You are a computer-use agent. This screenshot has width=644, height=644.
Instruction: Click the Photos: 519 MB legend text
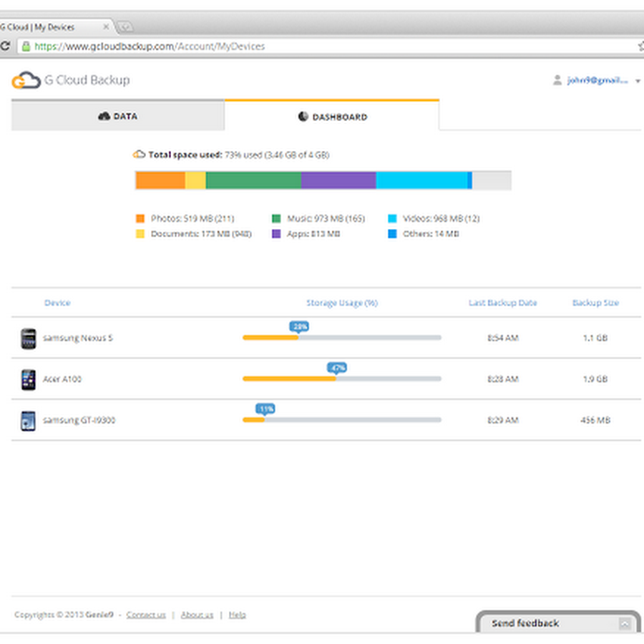coord(192,218)
